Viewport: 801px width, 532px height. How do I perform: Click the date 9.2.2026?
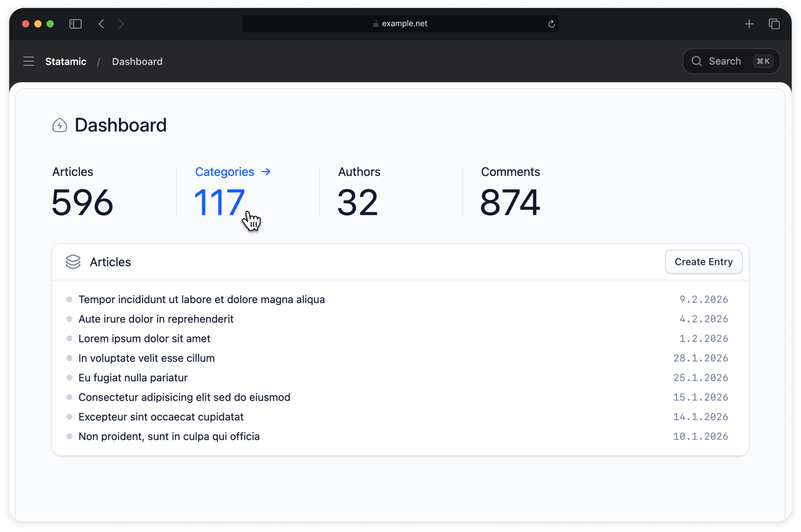coord(704,299)
